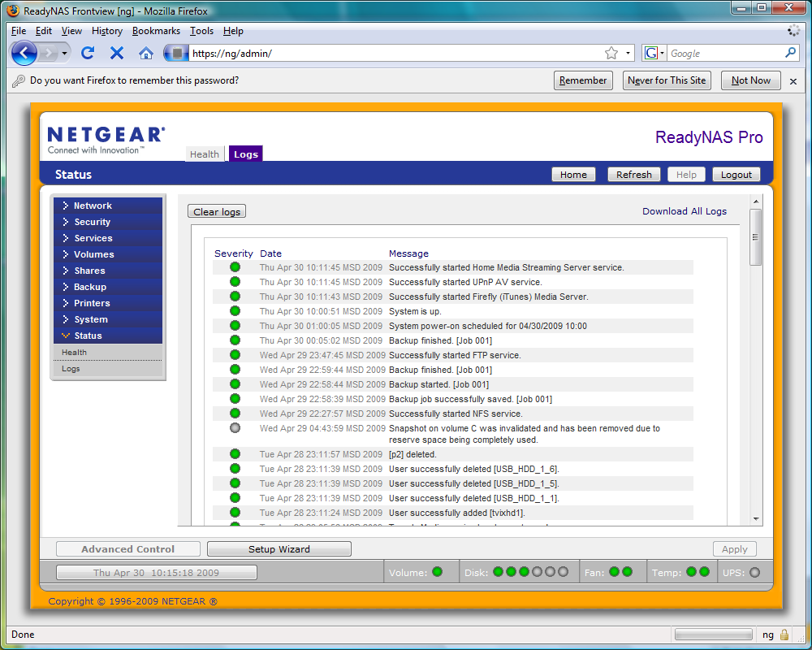Viewport: 812px width, 650px height.
Task: Open the Edit menu
Action: coord(44,31)
